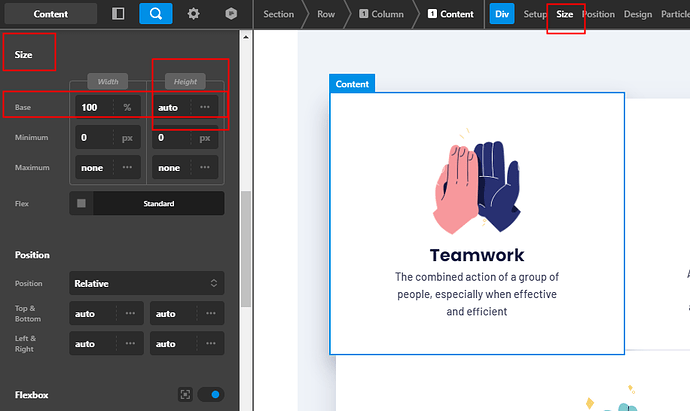Switch to the Size tab
The height and width of the screenshot is (411, 690).
[564, 14]
